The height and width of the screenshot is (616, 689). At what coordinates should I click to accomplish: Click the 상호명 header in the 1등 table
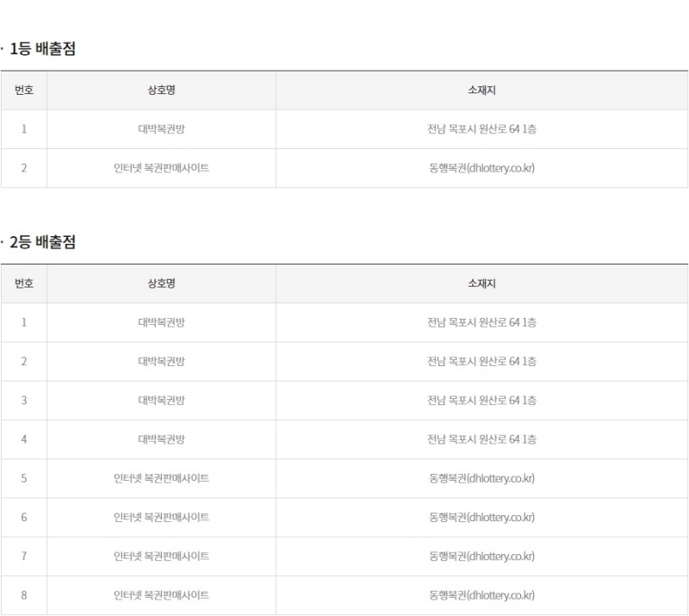(160, 91)
